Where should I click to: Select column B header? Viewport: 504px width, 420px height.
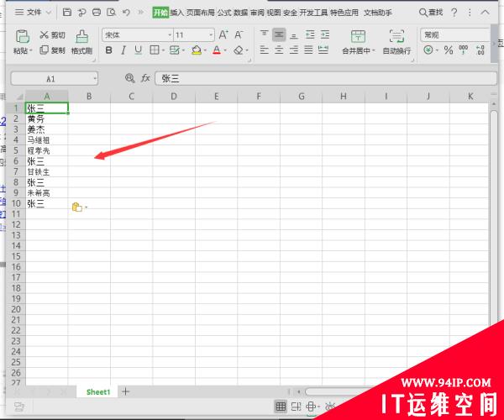pos(89,97)
